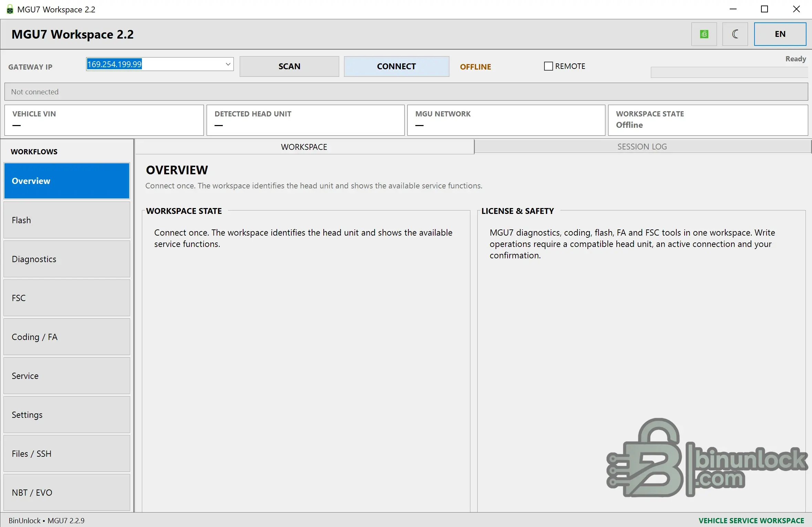Click the "Ready" status label
The width and height of the screenshot is (812, 527).
[796, 59]
